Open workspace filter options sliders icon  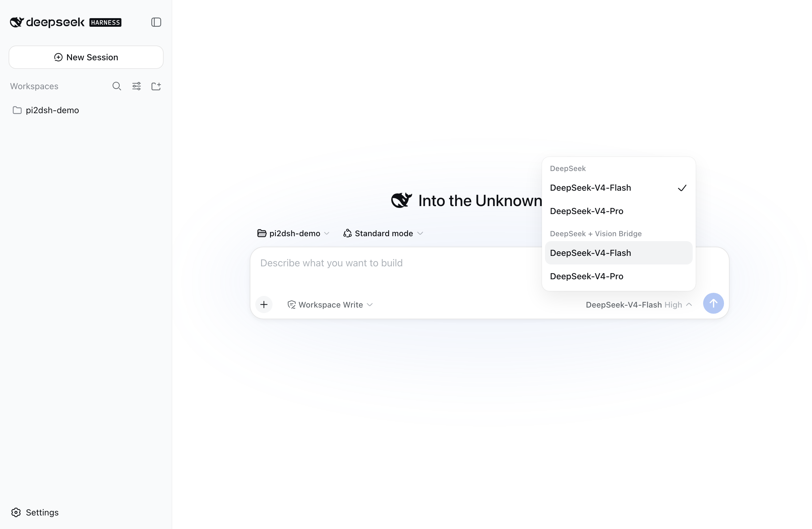coord(137,86)
